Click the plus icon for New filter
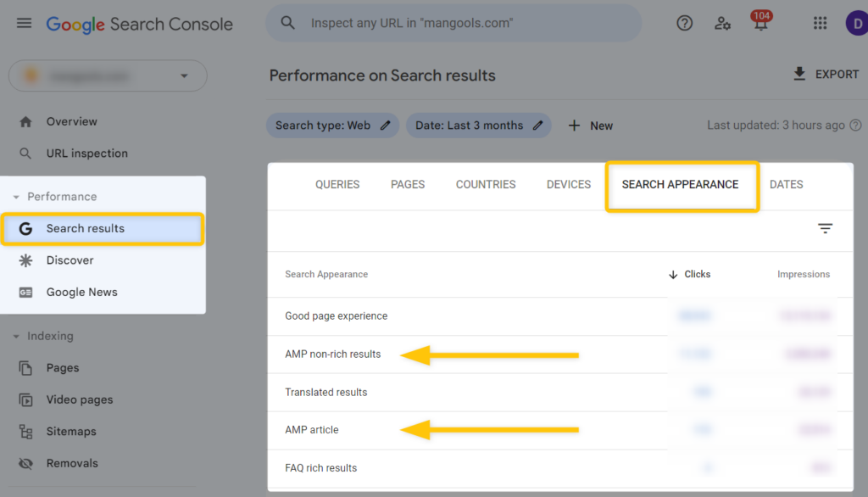The width and height of the screenshot is (868, 497). pos(574,126)
